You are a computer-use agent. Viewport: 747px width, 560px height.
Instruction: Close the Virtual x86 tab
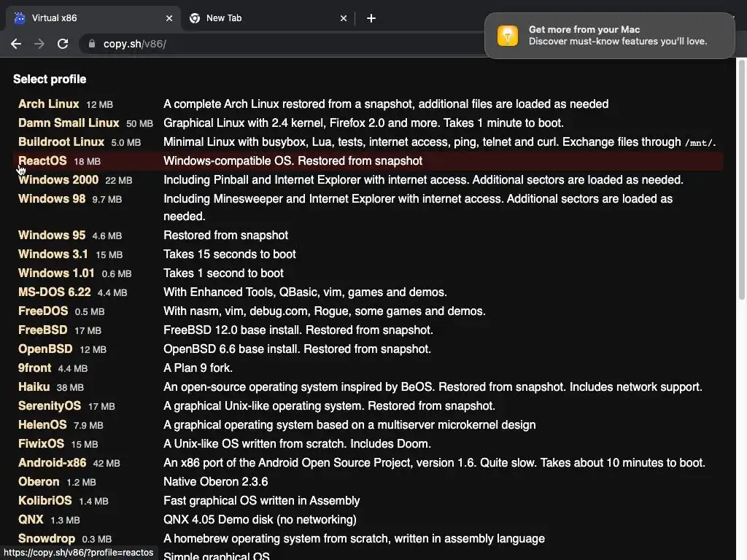coord(169,18)
